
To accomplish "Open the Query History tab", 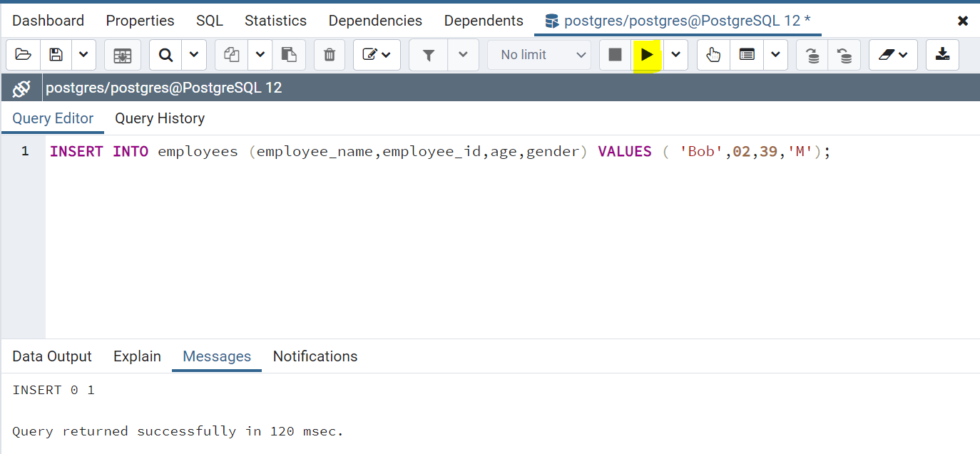I will pyautogui.click(x=160, y=118).
